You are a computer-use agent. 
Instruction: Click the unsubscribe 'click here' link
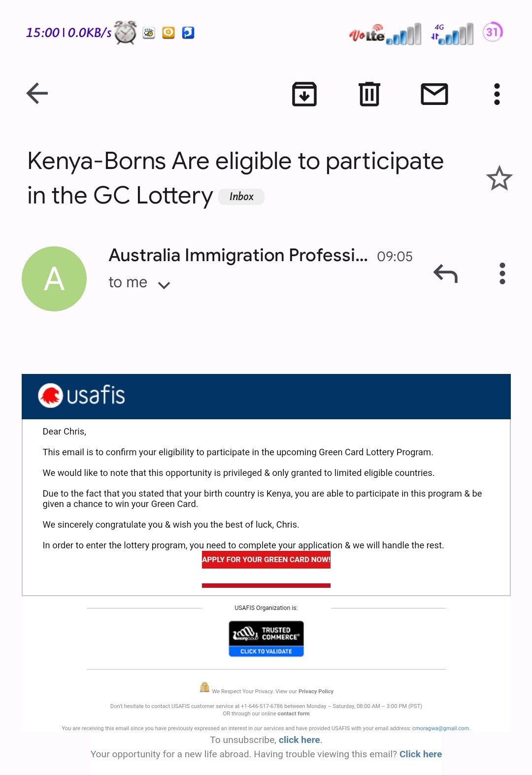pos(299,740)
